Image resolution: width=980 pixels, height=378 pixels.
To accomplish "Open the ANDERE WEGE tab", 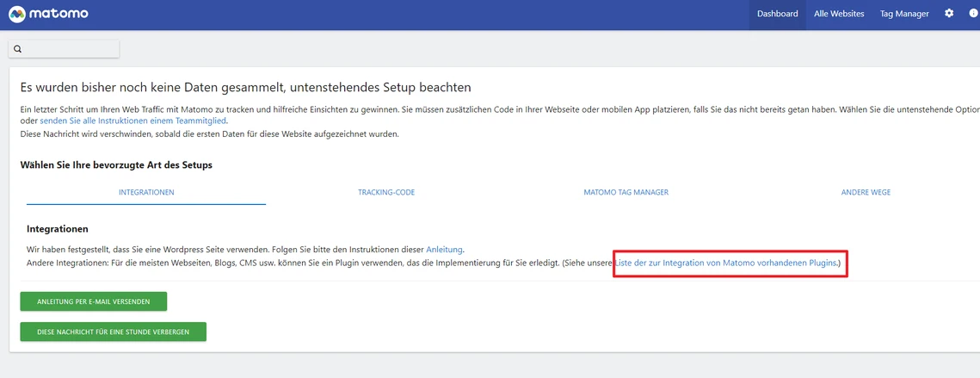I will coord(865,192).
